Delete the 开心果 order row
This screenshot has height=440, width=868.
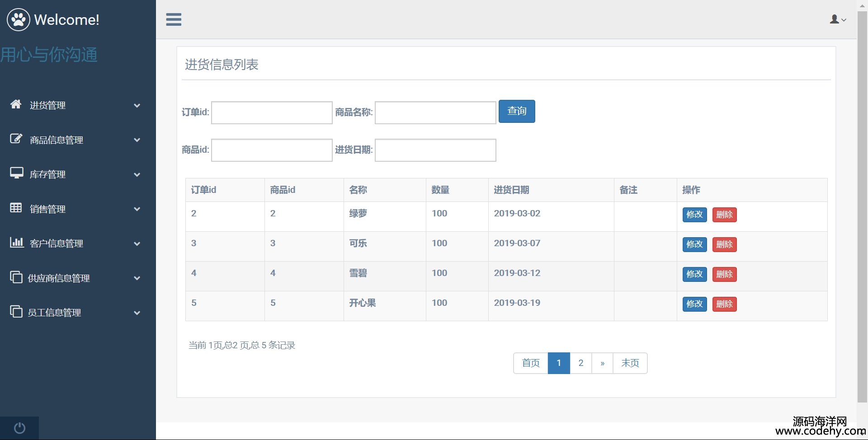(724, 304)
